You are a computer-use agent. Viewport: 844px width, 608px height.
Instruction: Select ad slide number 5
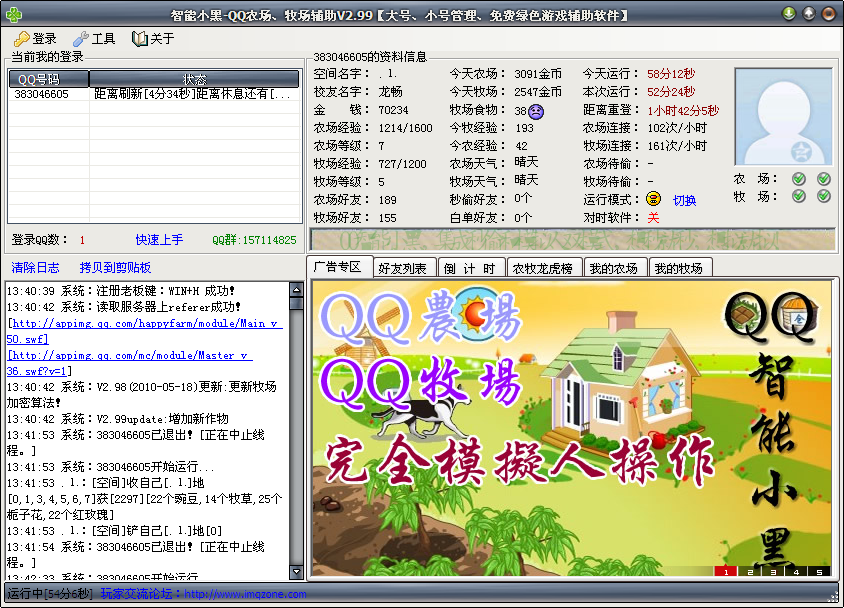click(x=819, y=571)
